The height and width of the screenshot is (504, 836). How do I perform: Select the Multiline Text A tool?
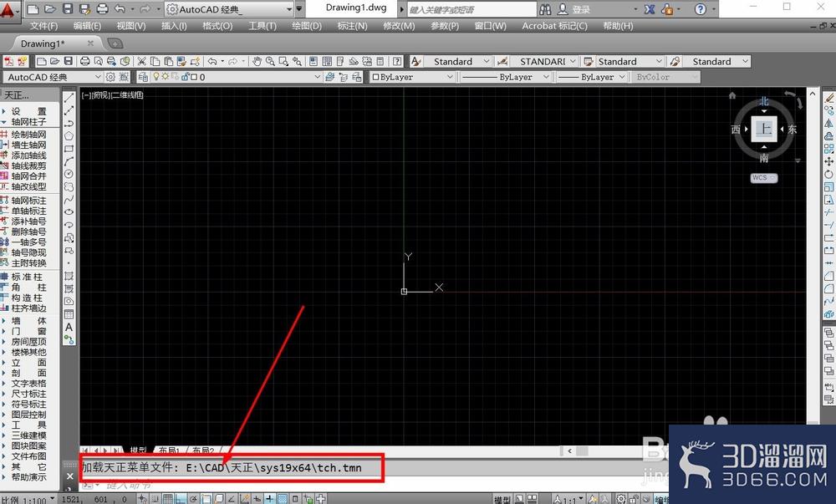click(x=69, y=327)
